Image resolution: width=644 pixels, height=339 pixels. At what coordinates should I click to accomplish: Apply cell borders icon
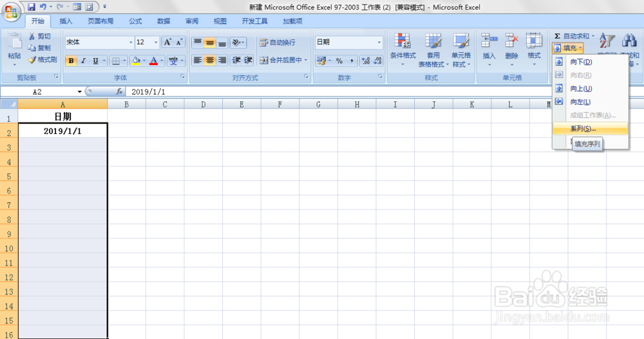point(116,61)
